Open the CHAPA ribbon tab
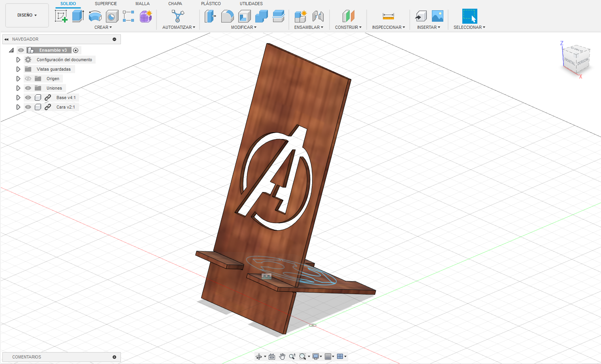The image size is (601, 364). (x=175, y=4)
